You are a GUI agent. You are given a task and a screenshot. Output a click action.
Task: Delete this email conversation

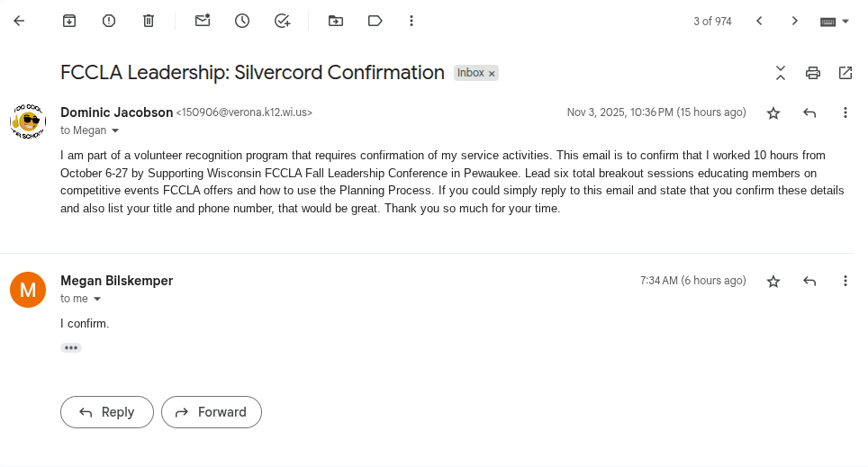tap(149, 21)
